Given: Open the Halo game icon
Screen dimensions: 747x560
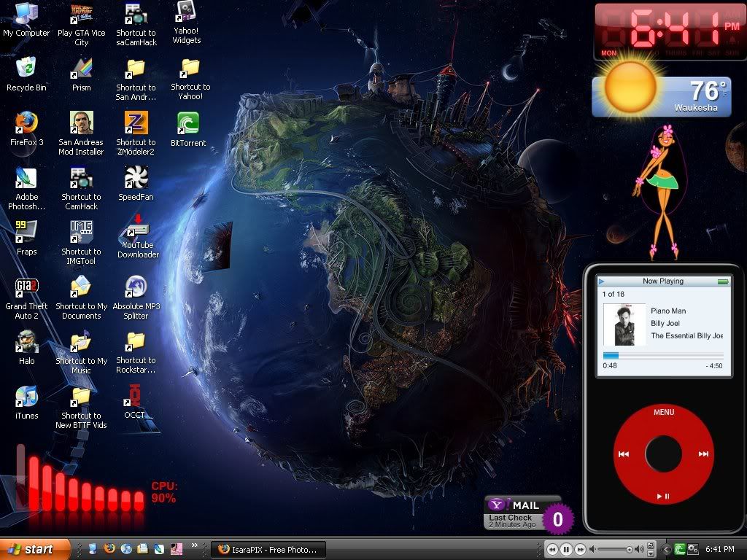Looking at the screenshot, I should point(26,342).
